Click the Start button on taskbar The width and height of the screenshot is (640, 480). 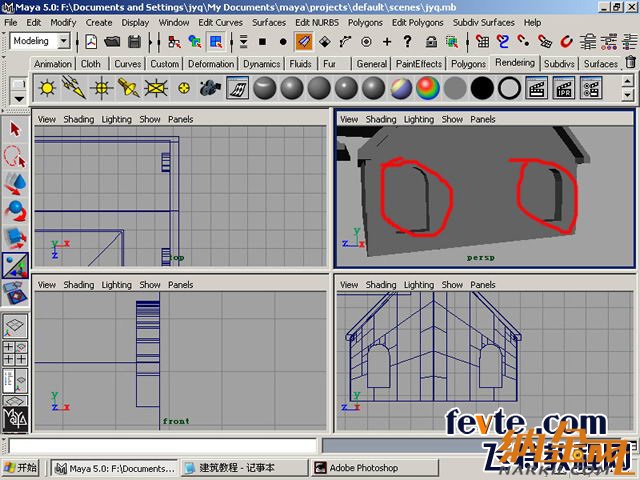coord(21,467)
